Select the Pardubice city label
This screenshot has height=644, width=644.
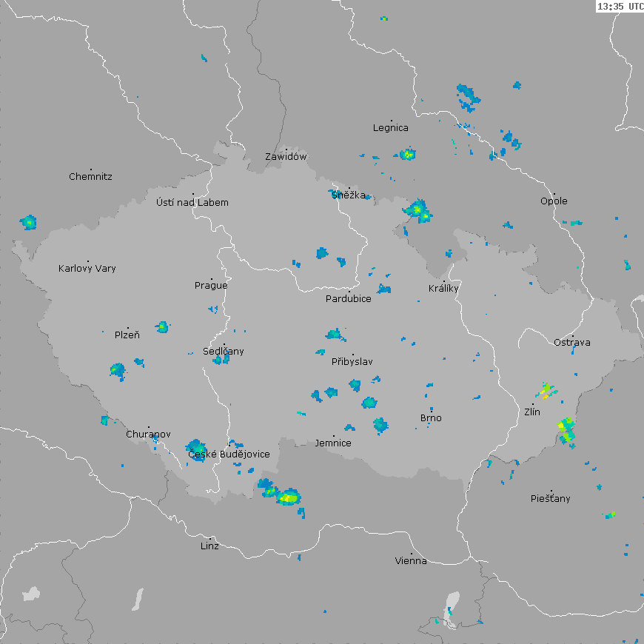349,299
